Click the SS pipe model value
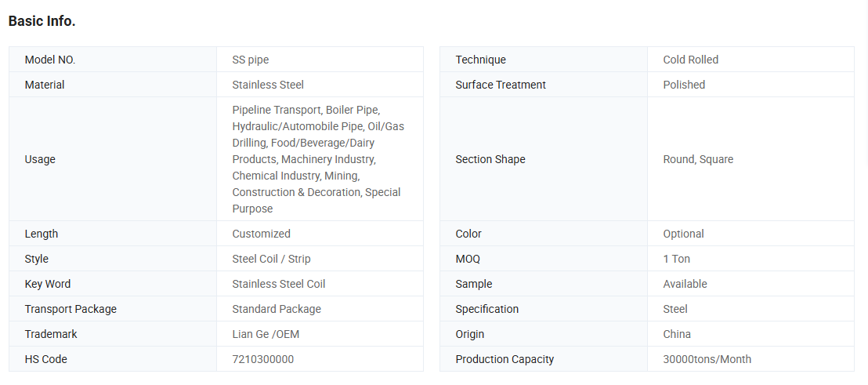Screen dimensions: 868x385 click(x=250, y=60)
